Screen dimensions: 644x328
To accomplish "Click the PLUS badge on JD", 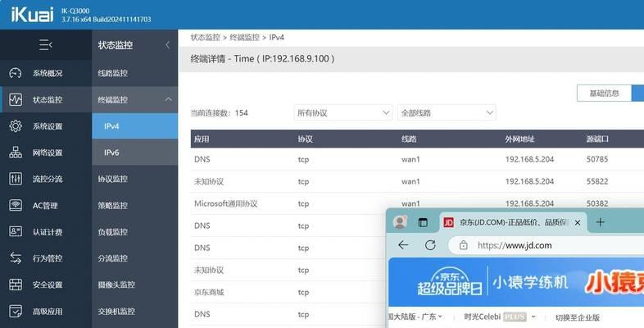I will click(515, 317).
